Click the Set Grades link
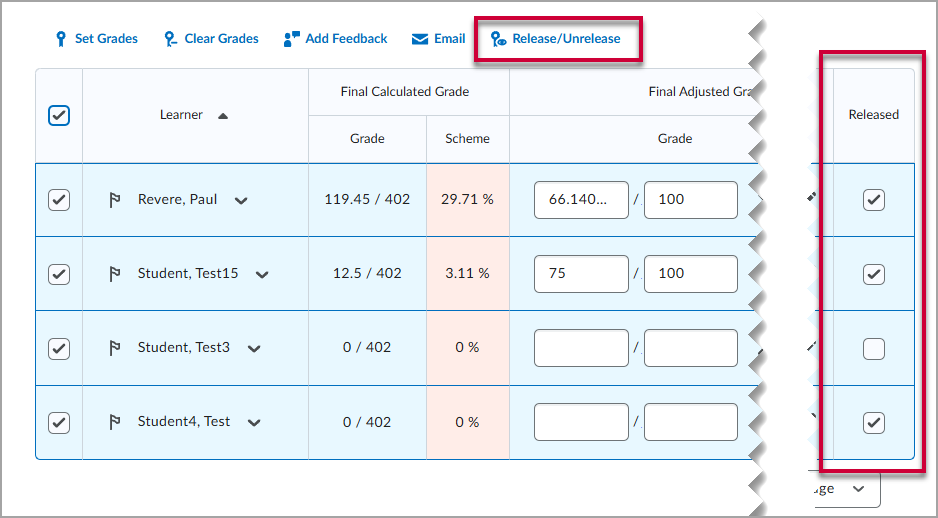This screenshot has height=518, width=938. (x=106, y=39)
